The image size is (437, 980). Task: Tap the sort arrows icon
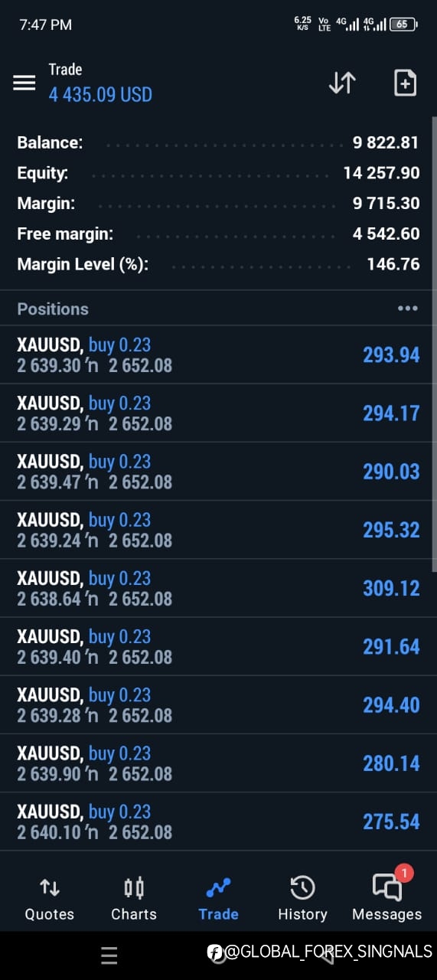pyautogui.click(x=342, y=83)
